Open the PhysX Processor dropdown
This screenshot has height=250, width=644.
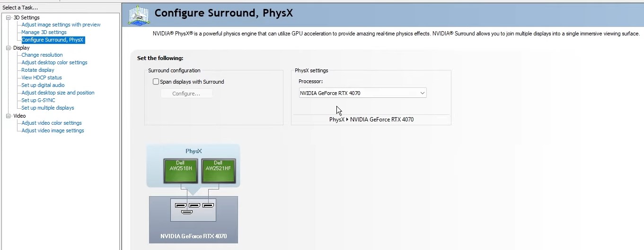[x=362, y=93]
